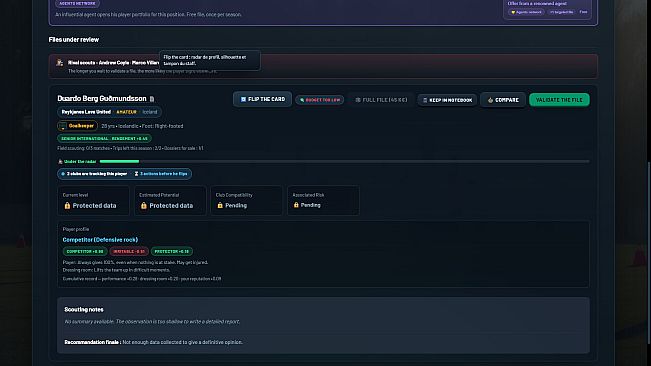Click the file icon in FULL FILE button
Image resolution: width=651 pixels, height=366 pixels.
tap(358, 100)
